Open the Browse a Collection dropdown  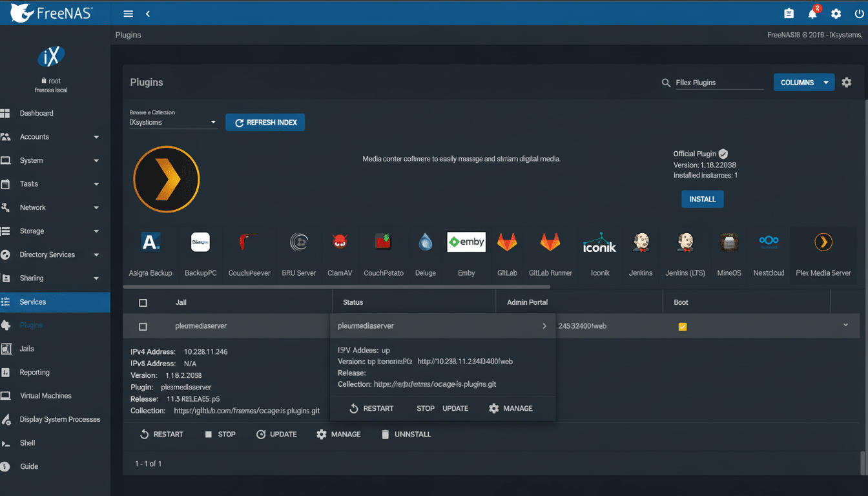click(x=173, y=122)
